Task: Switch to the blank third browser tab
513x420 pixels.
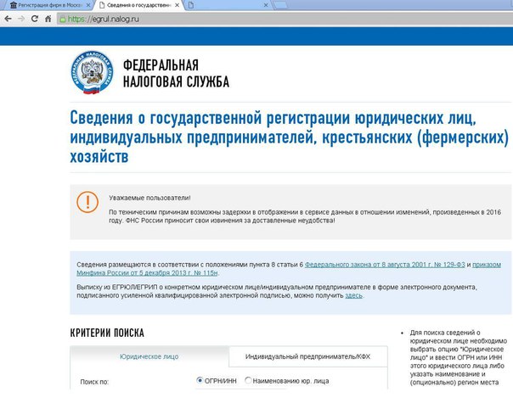Action: [x=228, y=5]
